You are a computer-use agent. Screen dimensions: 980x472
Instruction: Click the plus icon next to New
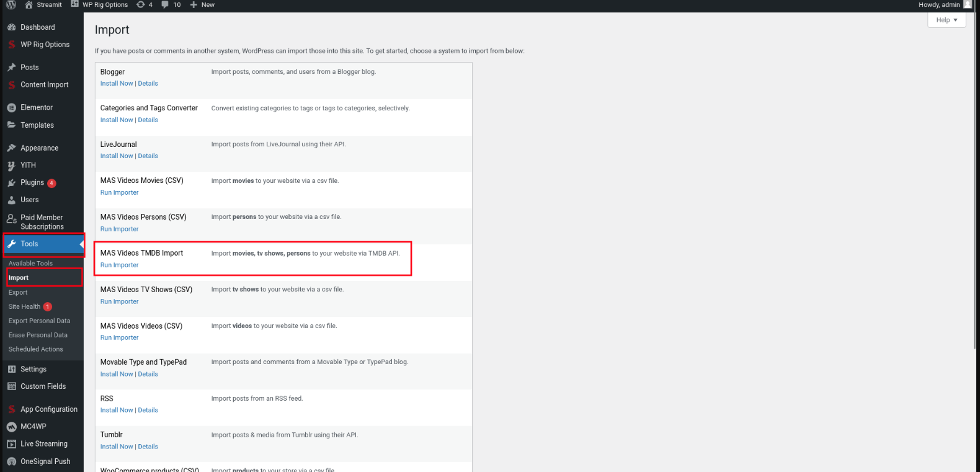coord(194,4)
